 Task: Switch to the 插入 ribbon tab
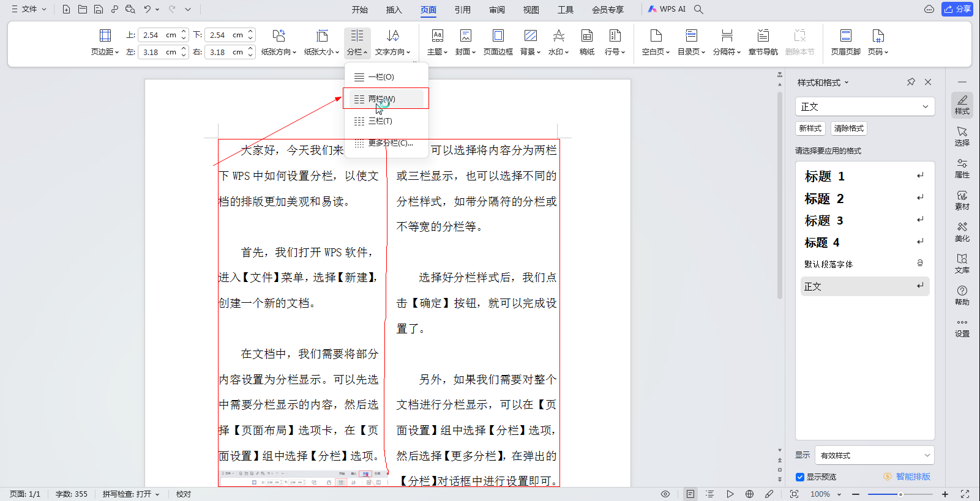click(394, 9)
